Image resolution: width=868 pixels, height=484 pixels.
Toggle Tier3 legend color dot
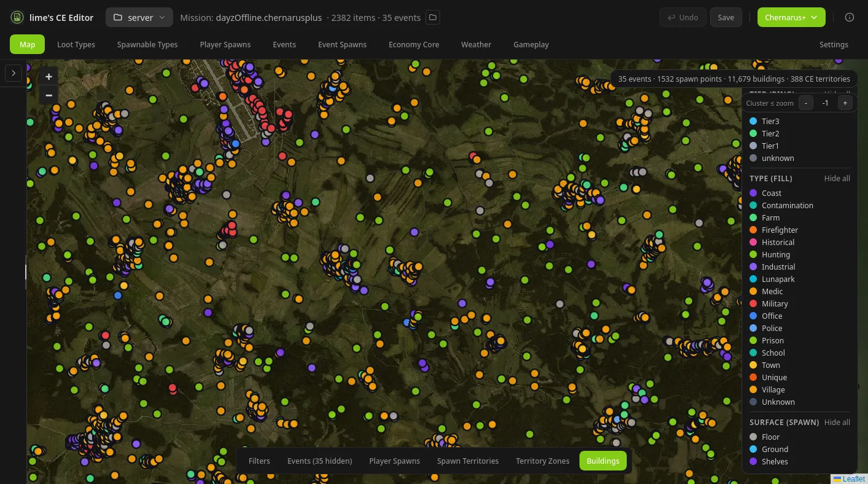pyautogui.click(x=754, y=122)
